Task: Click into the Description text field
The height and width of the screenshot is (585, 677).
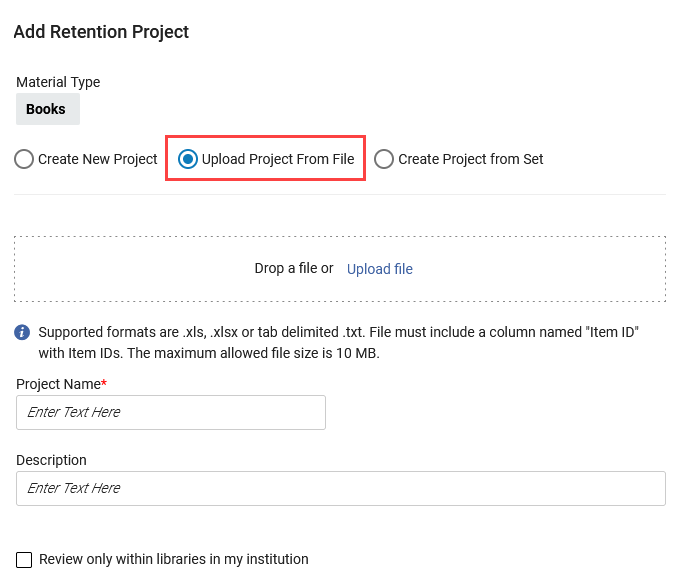Action: (340, 488)
